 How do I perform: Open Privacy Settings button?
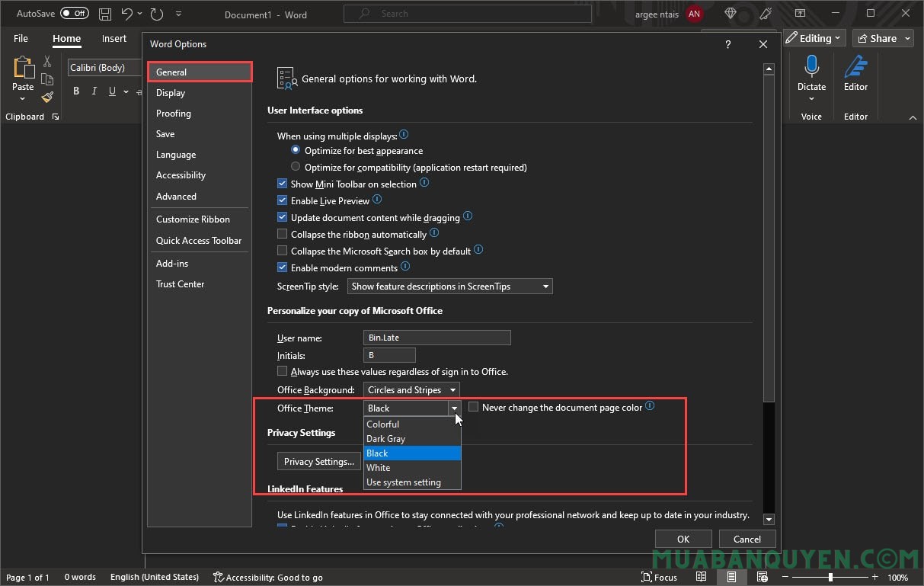tap(319, 462)
